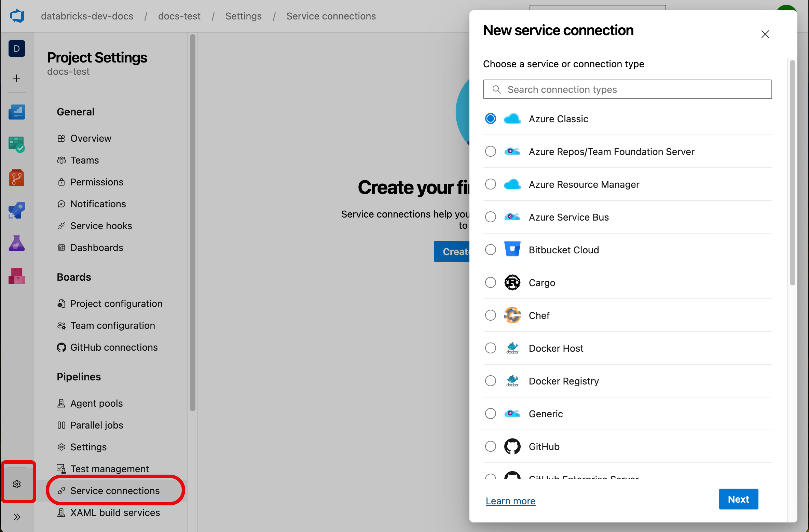
Task: Select Azure Resource Manager radio button
Action: tap(491, 184)
